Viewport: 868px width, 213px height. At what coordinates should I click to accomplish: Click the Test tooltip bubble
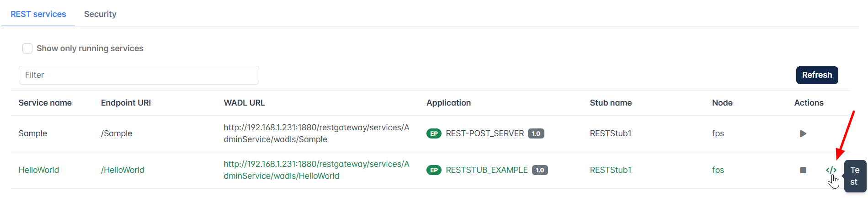point(855,176)
